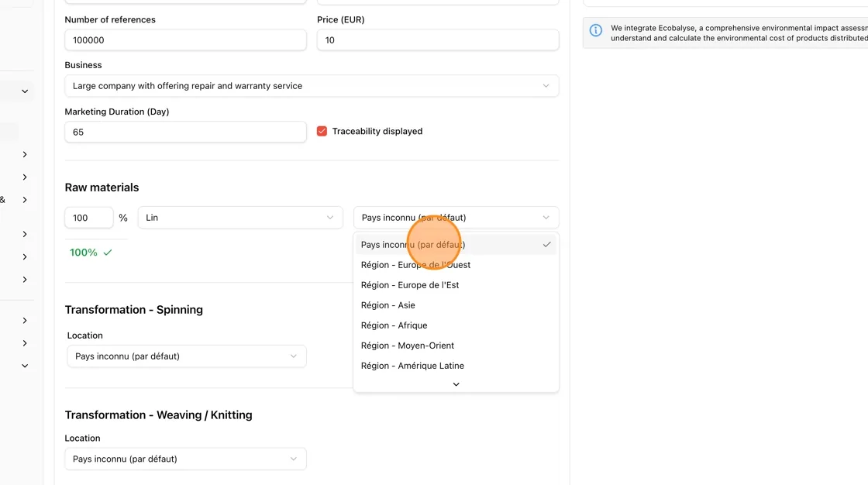Viewport: 868px width, 485px height.
Task: Click the Transformation - Spinning heading
Action: point(134,309)
